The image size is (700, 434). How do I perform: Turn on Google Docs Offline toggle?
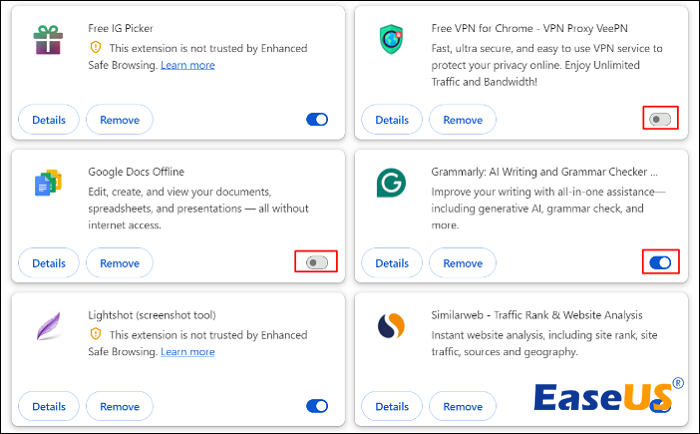click(x=317, y=263)
